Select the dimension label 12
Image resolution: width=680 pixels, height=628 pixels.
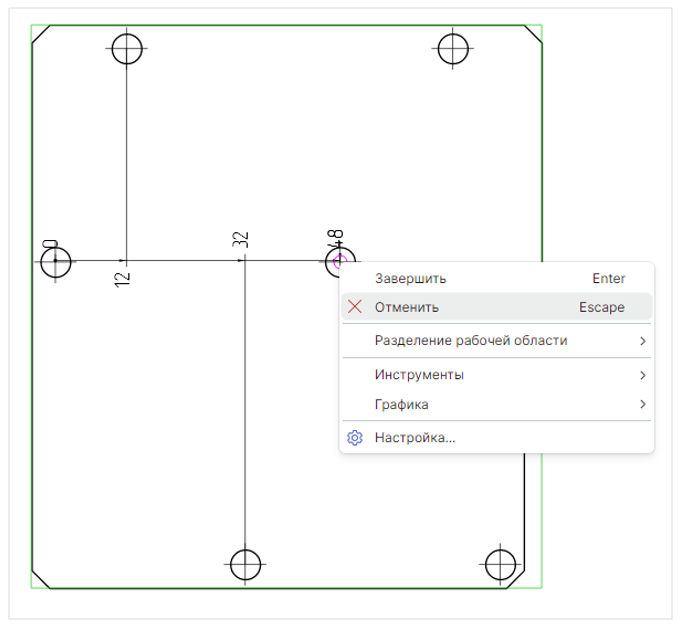tap(123, 280)
